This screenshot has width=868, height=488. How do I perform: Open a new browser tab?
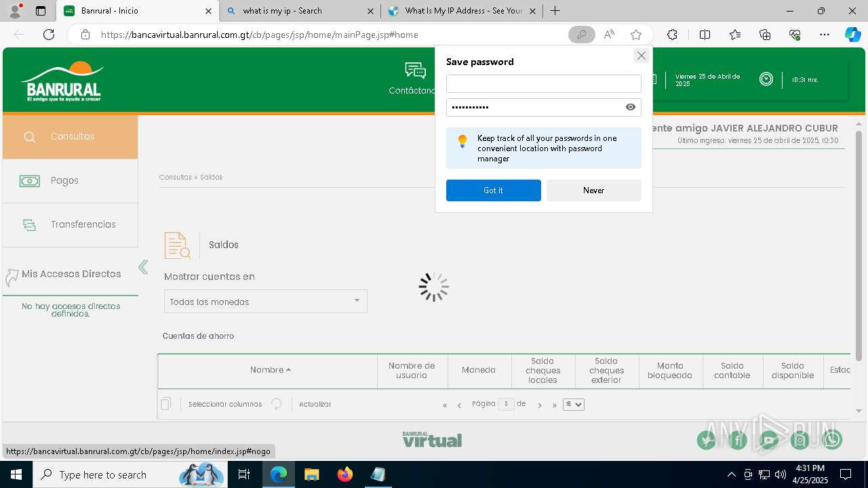point(555,11)
